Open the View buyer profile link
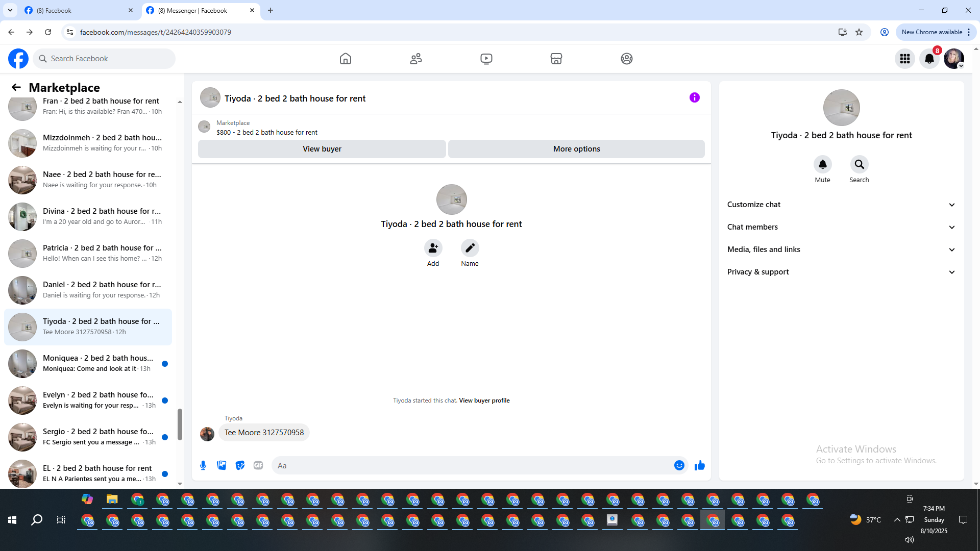This screenshot has height=551, width=980. 484,400
